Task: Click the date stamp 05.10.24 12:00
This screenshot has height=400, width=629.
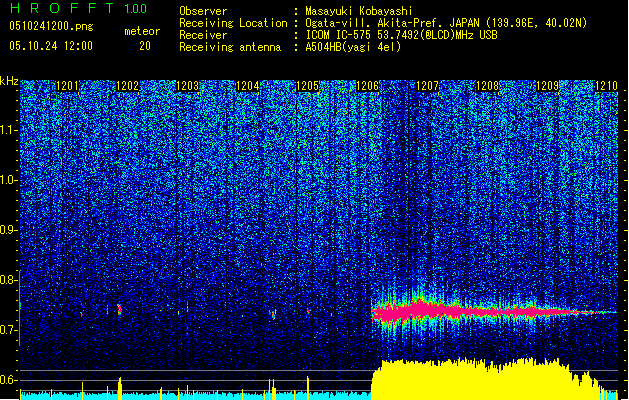Action: [x=51, y=46]
